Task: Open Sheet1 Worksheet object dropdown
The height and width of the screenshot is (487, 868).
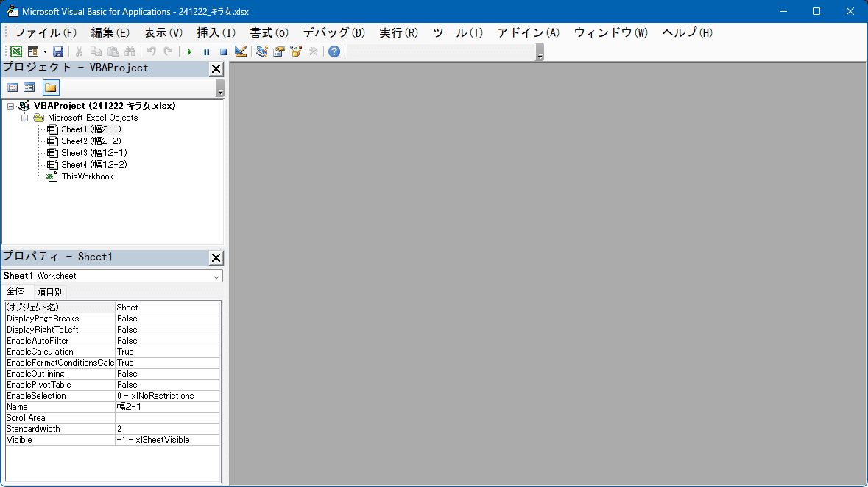Action: coord(216,276)
